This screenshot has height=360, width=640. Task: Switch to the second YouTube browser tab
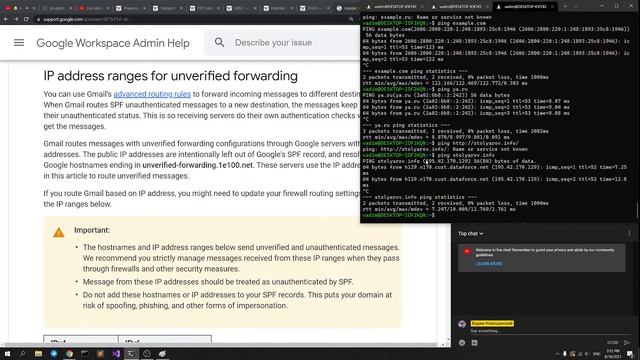pos(94,8)
